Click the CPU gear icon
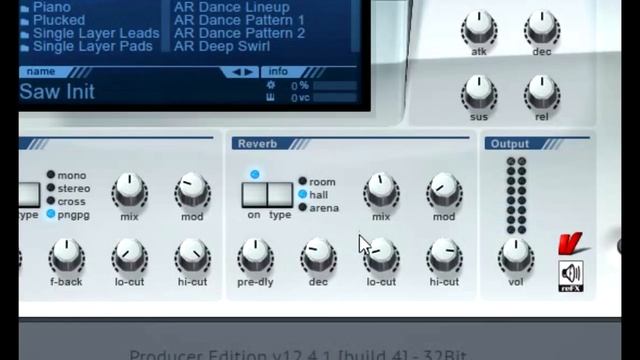The height and width of the screenshot is (360, 640). pyautogui.click(x=271, y=85)
